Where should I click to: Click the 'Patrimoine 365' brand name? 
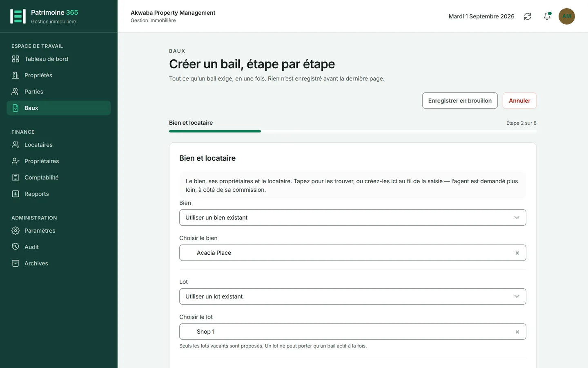click(x=54, y=12)
